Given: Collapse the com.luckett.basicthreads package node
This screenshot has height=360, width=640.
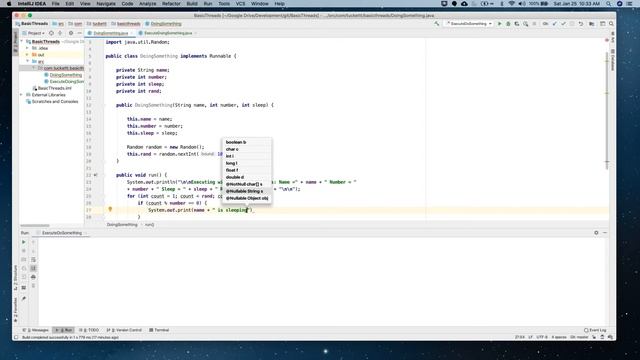Looking at the screenshot, I should point(34,68).
